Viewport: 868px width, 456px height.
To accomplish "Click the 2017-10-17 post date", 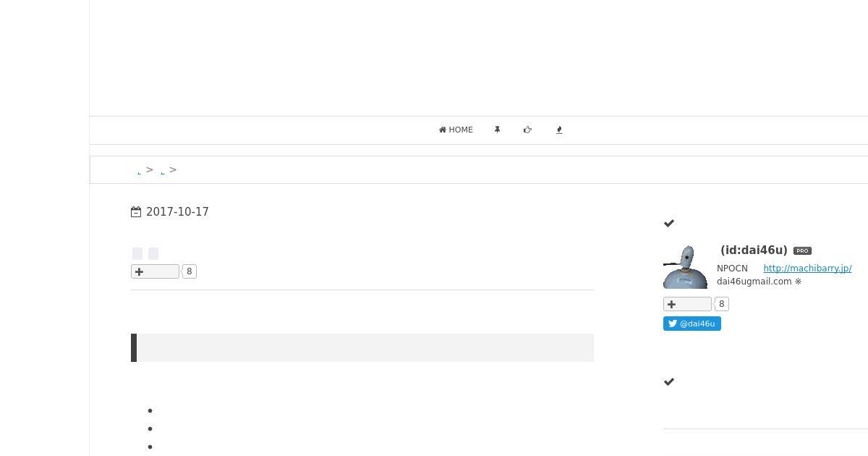I will [177, 212].
